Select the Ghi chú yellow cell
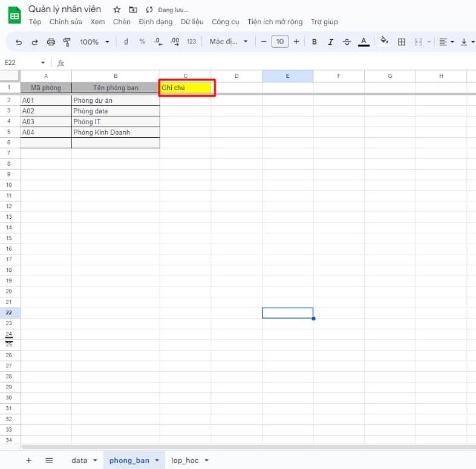Screen dimensions: 476x469 [x=186, y=88]
